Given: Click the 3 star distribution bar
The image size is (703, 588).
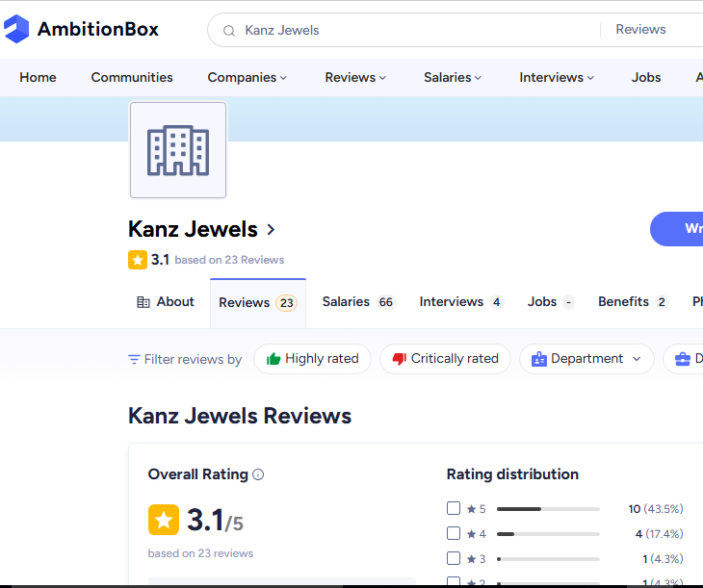Looking at the screenshot, I should pyautogui.click(x=548, y=559).
